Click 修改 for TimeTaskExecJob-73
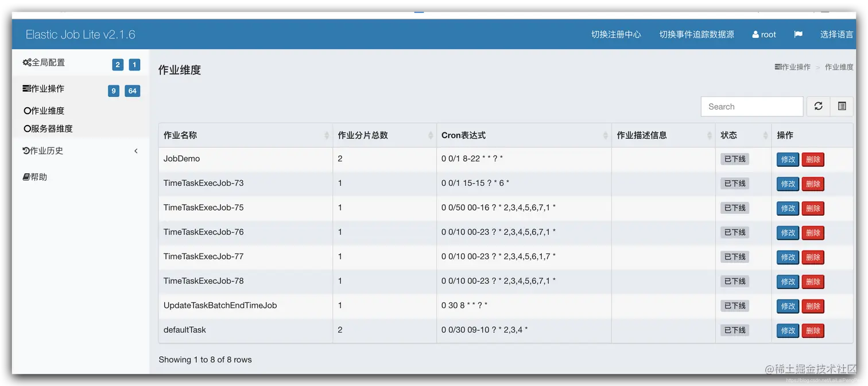Screen dimensions: 868x386 [x=788, y=184]
